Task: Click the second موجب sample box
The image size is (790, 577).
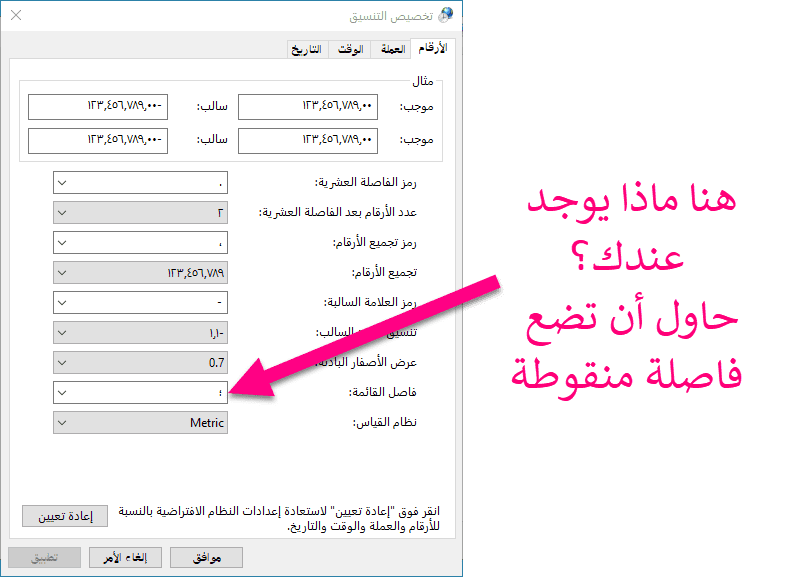Action: click(x=308, y=141)
